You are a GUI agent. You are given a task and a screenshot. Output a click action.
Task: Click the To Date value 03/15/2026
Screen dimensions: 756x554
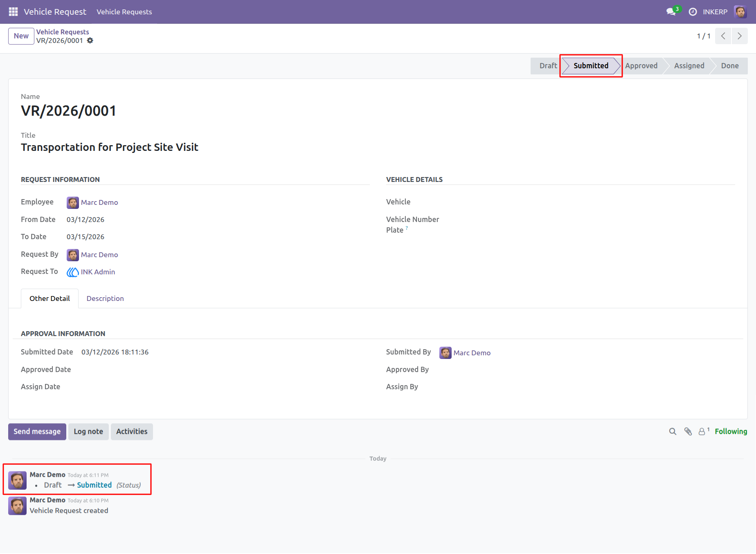[x=85, y=237]
